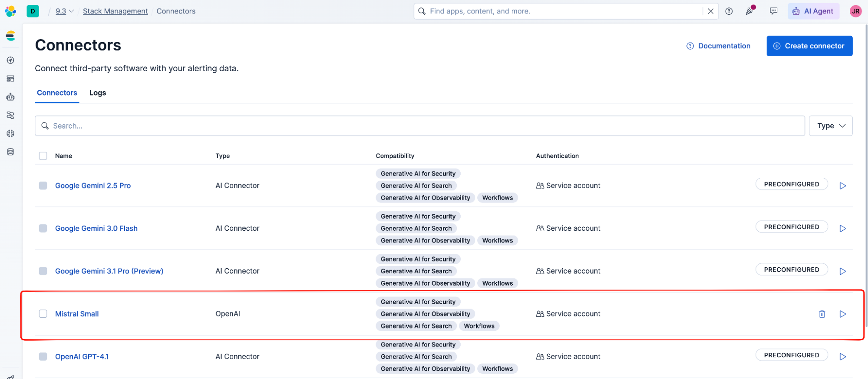Run the OpenAI GPT-4.1 connector

[x=843, y=357]
